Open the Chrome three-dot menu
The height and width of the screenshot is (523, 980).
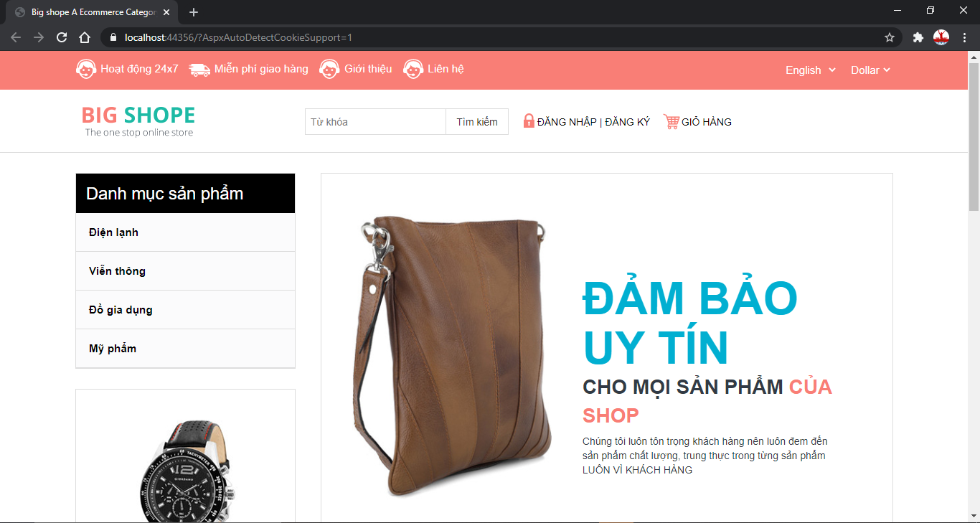(965, 37)
